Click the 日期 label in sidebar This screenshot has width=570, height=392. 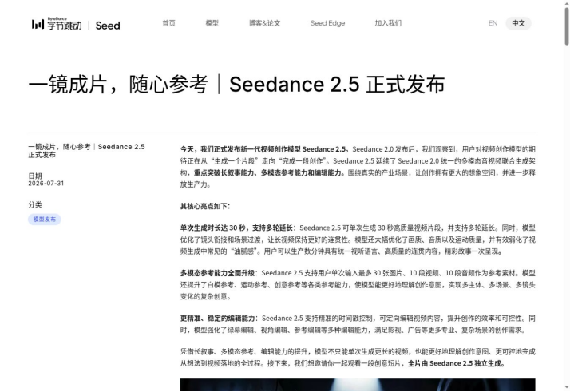point(35,176)
